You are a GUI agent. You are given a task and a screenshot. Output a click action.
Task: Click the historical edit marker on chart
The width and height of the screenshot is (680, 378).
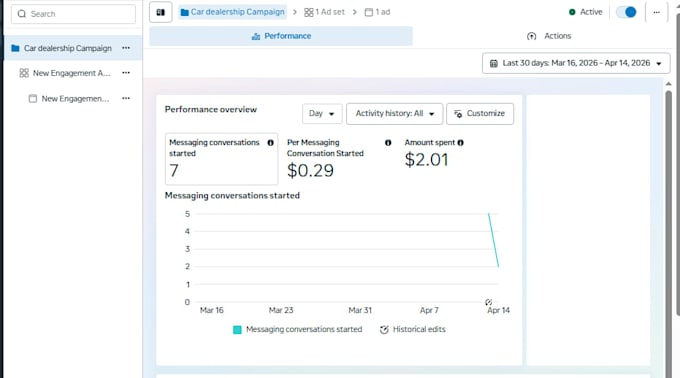pos(489,302)
